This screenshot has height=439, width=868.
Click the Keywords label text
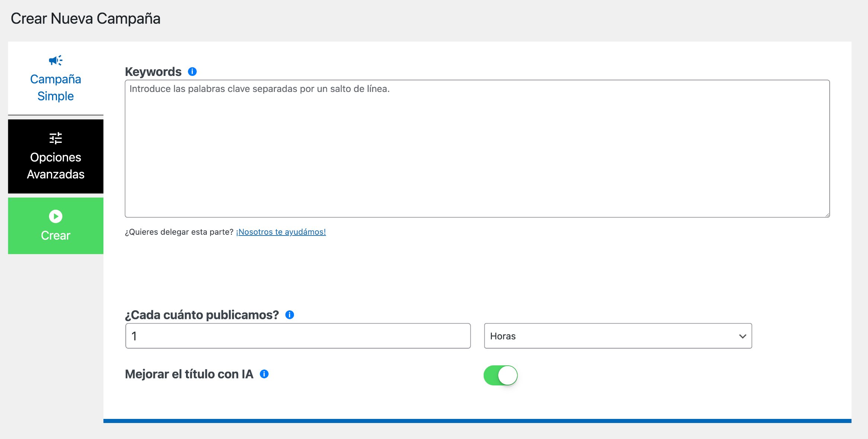coord(153,71)
